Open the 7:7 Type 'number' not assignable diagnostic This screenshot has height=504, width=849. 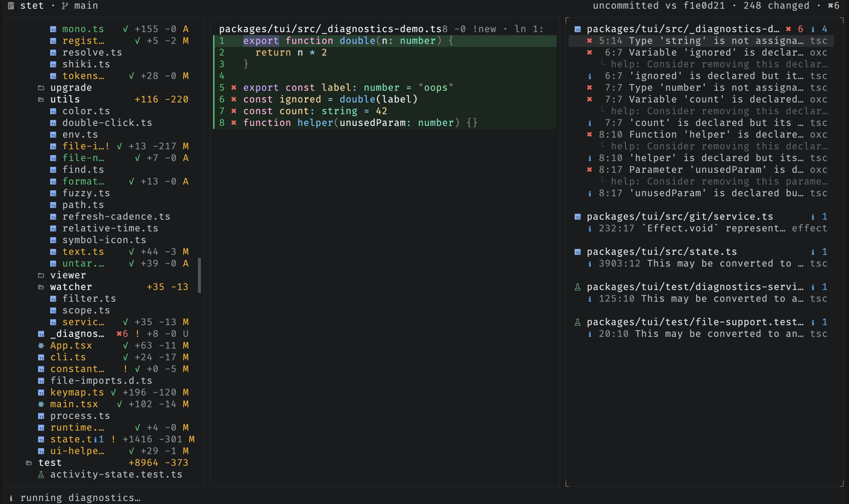pos(701,88)
